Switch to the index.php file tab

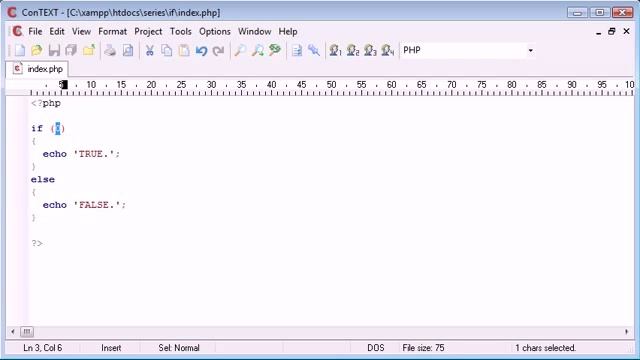tap(38, 69)
